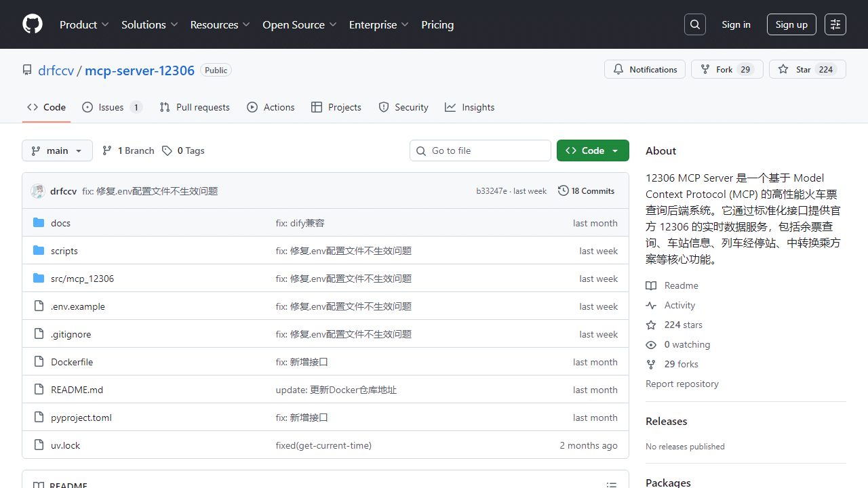The height and width of the screenshot is (488, 868).
Task: Open commit message fix: dify兼容
Action: tap(300, 223)
